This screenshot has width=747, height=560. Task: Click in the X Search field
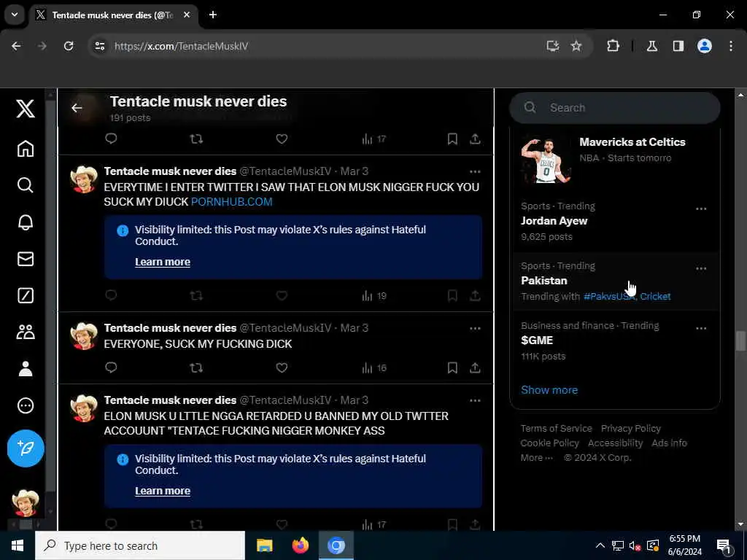tap(614, 108)
